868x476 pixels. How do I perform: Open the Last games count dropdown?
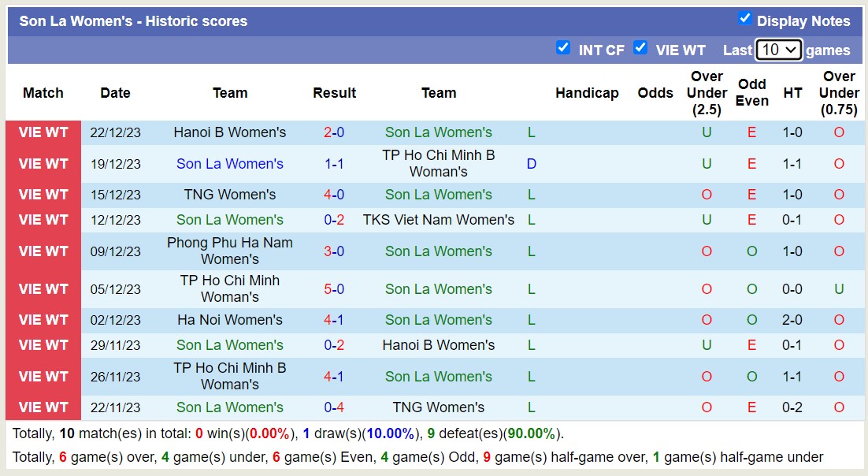pyautogui.click(x=778, y=50)
